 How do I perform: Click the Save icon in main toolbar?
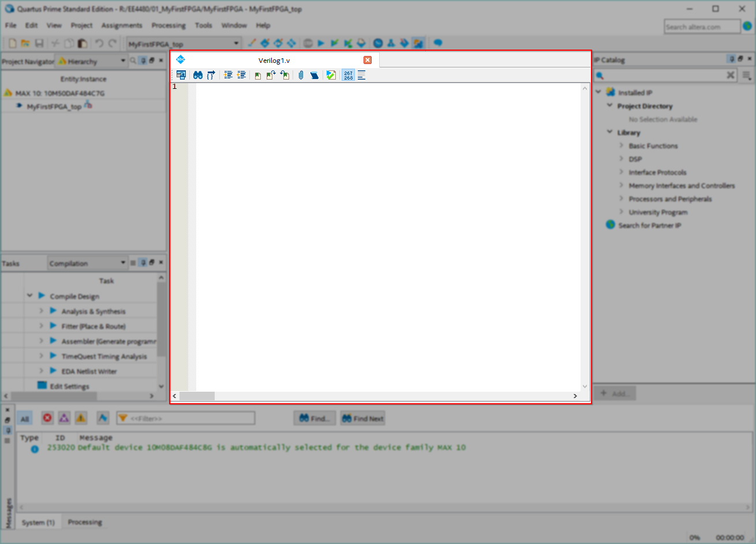coord(39,43)
